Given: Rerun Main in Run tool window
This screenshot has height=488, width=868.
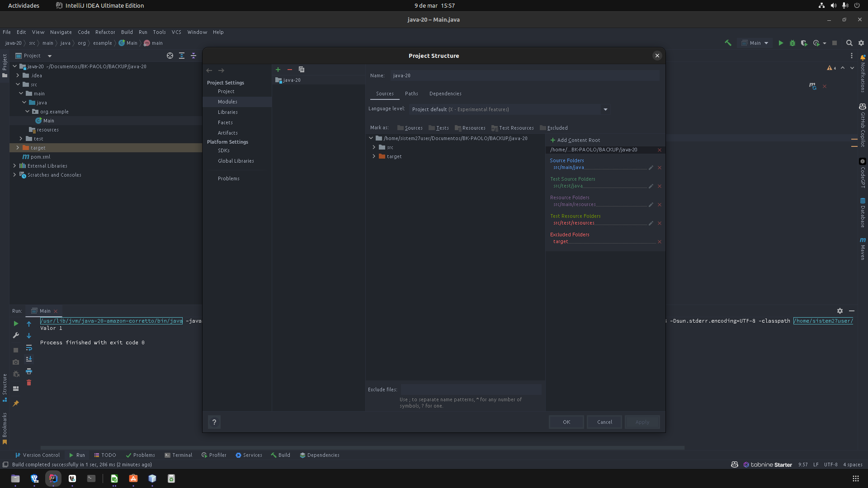Looking at the screenshot, I should coord(16,324).
